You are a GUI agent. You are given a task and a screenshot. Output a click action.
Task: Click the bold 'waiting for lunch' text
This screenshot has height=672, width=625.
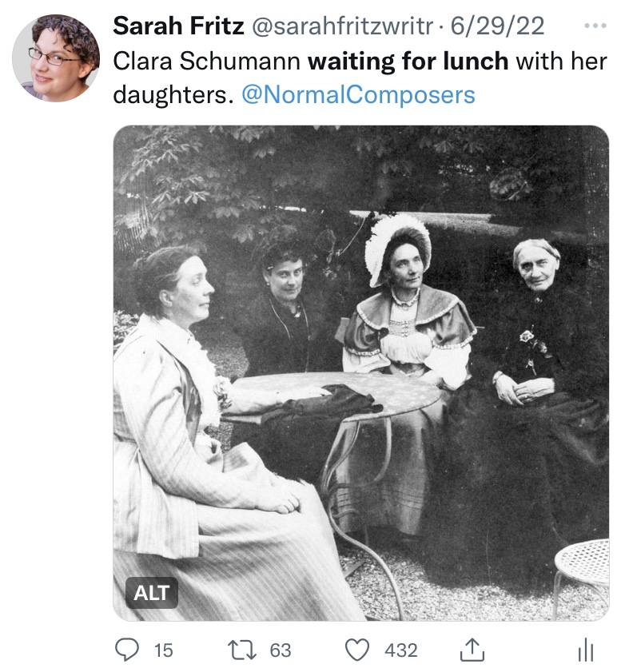[408, 61]
